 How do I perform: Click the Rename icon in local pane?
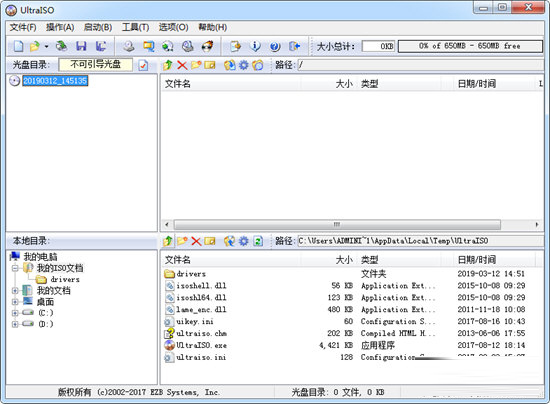click(210, 241)
